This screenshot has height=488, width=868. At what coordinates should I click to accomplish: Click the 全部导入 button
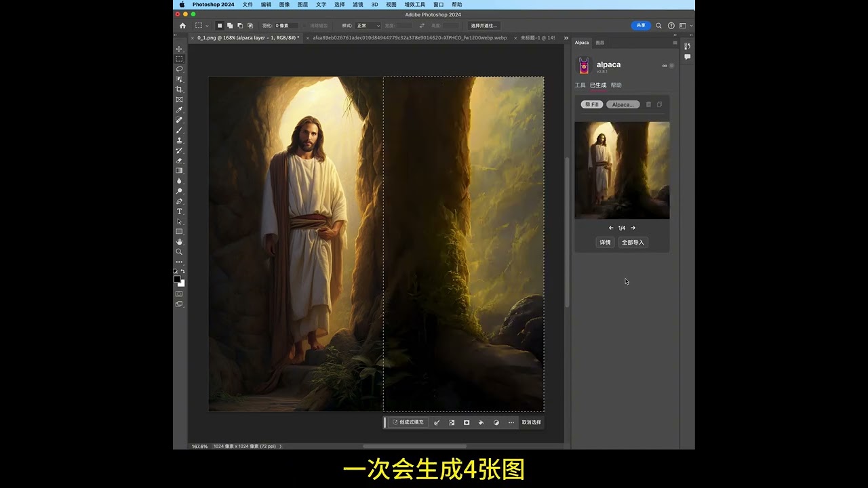pyautogui.click(x=633, y=242)
